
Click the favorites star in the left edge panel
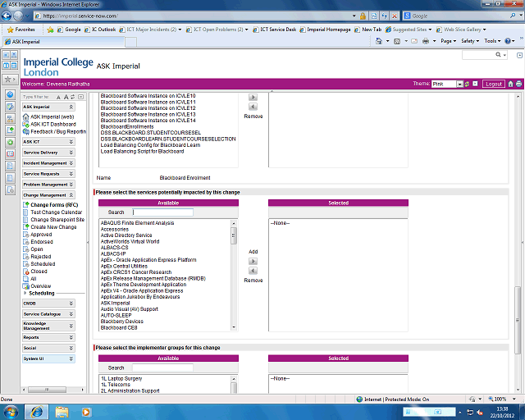coord(9,80)
